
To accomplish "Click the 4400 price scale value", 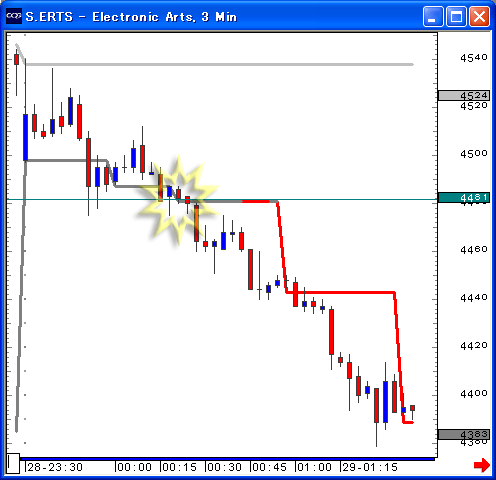I will (x=474, y=393).
